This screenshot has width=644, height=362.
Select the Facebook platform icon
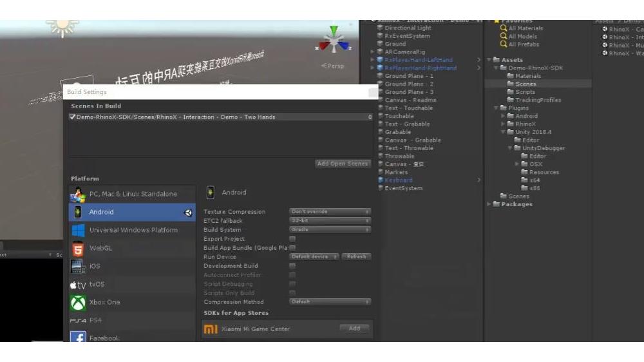click(78, 337)
